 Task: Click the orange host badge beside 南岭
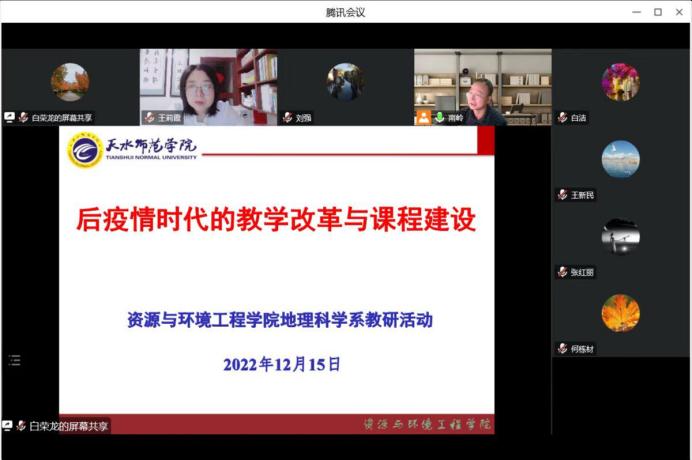click(423, 117)
